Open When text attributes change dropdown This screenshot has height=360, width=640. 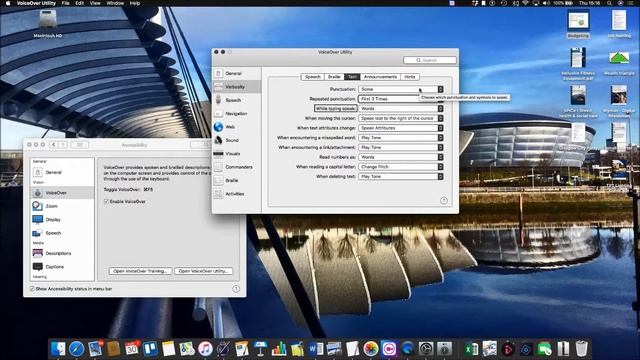point(401,128)
